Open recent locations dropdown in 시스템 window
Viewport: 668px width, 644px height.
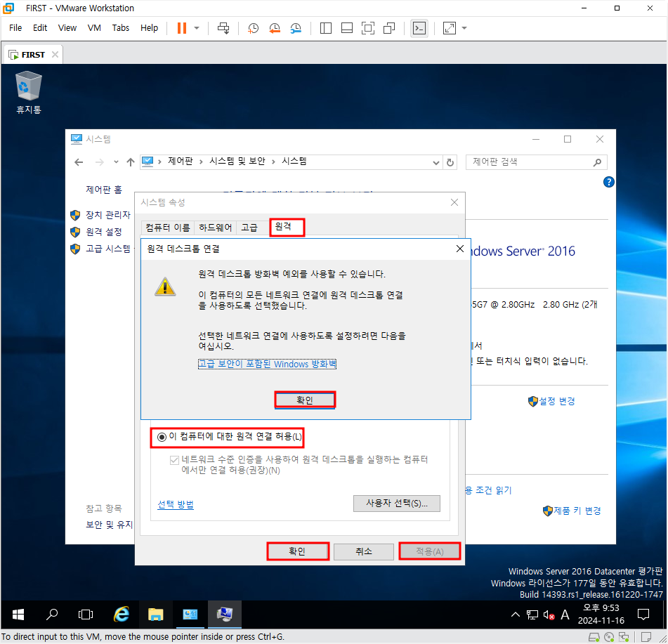tap(116, 162)
